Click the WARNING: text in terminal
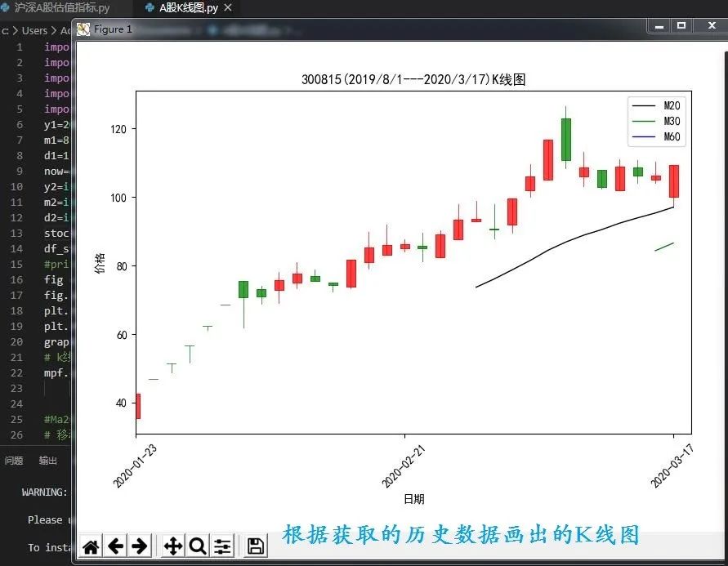This screenshot has height=566, width=728. (x=45, y=492)
